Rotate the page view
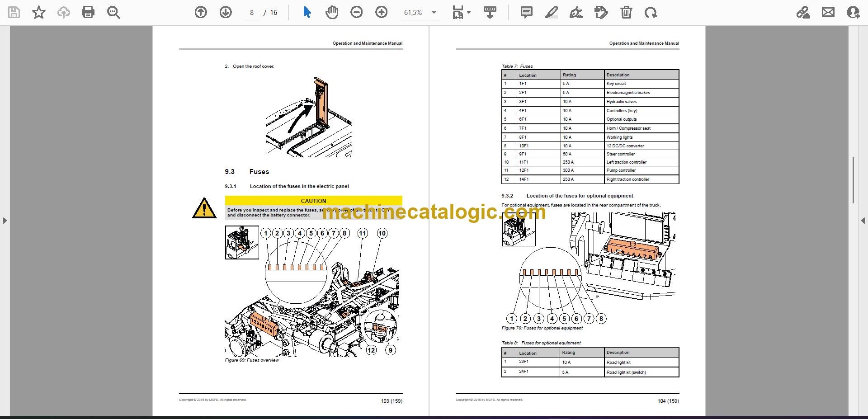868x419 pixels. click(x=651, y=13)
